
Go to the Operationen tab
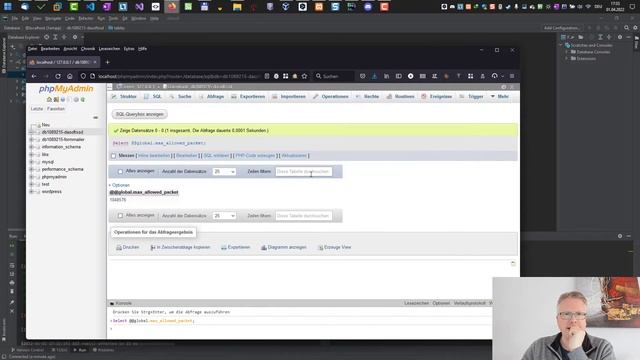(x=331, y=97)
